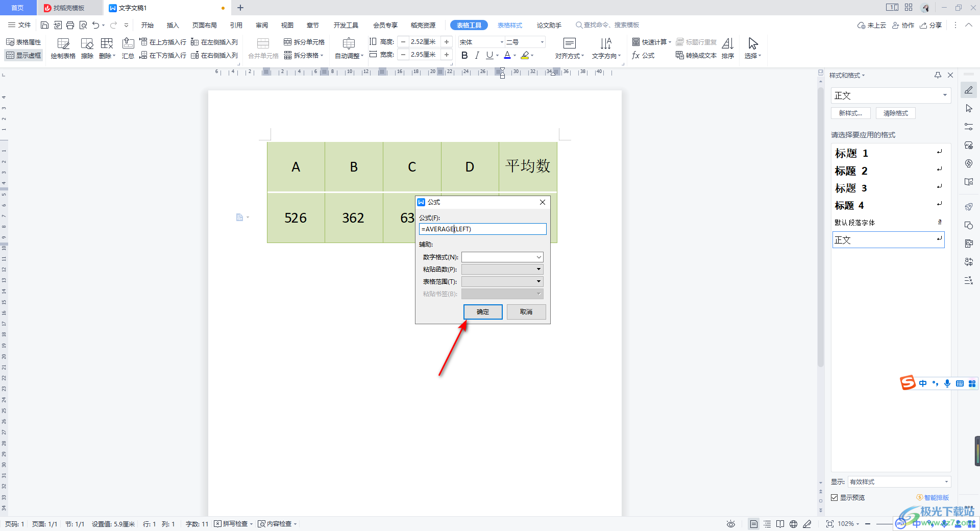Screen dimensions: 980x531
Task: Open Number Format dropdown in formula dialog
Action: (x=538, y=257)
